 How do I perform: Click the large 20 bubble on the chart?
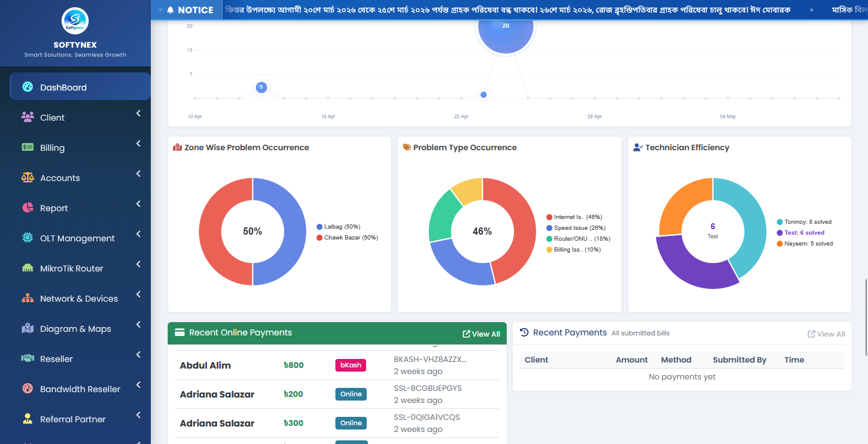pos(505,26)
